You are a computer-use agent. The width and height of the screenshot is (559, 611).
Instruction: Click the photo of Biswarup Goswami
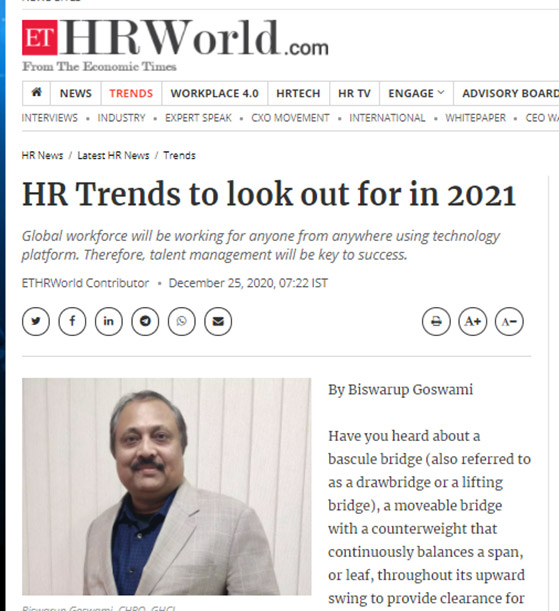166,486
